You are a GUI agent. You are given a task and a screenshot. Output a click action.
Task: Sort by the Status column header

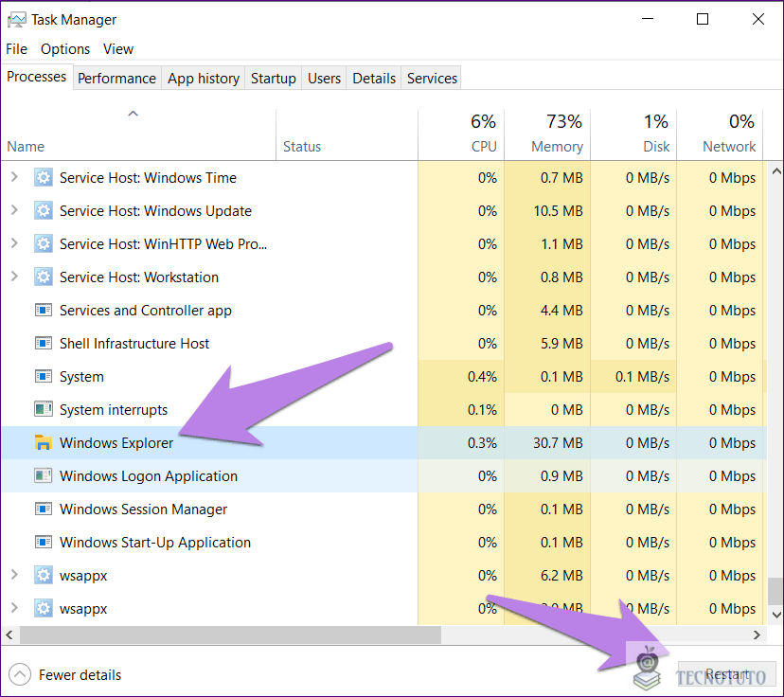(347, 134)
